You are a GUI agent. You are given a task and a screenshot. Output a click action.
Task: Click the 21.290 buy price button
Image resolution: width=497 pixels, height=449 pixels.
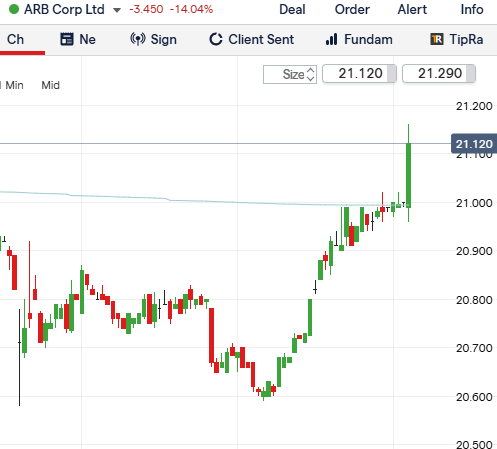(x=439, y=74)
